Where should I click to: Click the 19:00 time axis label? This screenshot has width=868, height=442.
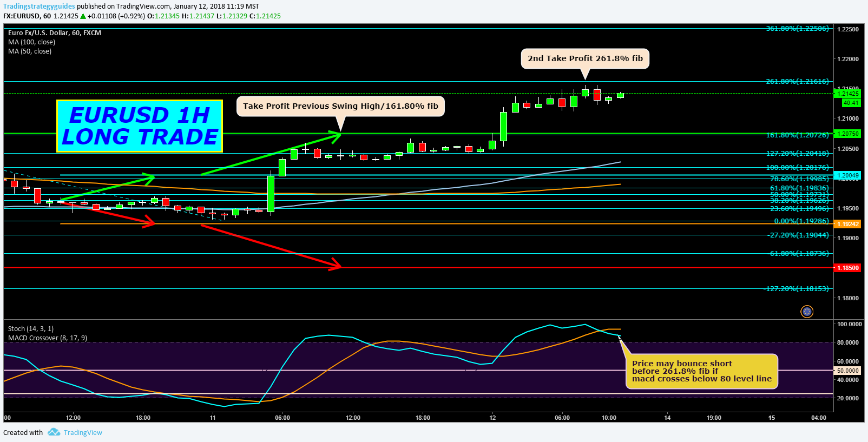(x=714, y=418)
